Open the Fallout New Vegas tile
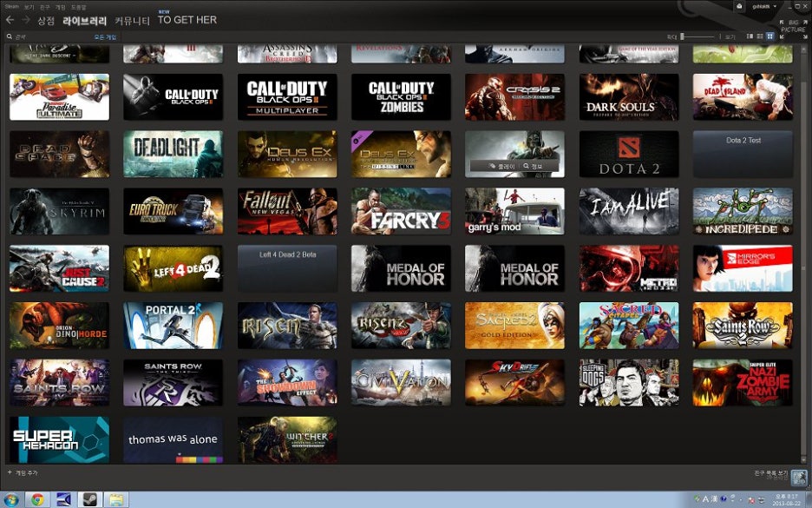812x508 pixels. [x=287, y=211]
